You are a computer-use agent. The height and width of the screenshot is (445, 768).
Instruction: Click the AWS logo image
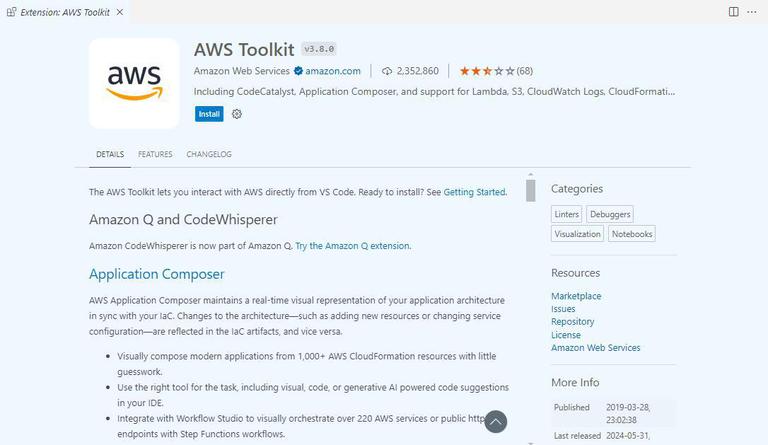point(134,83)
